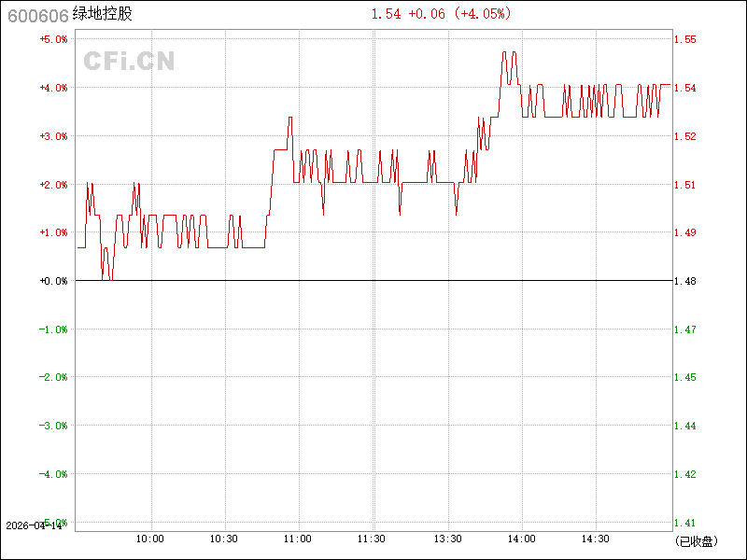Click the stock name 绿地控股
This screenshot has width=747, height=560.
(102, 14)
